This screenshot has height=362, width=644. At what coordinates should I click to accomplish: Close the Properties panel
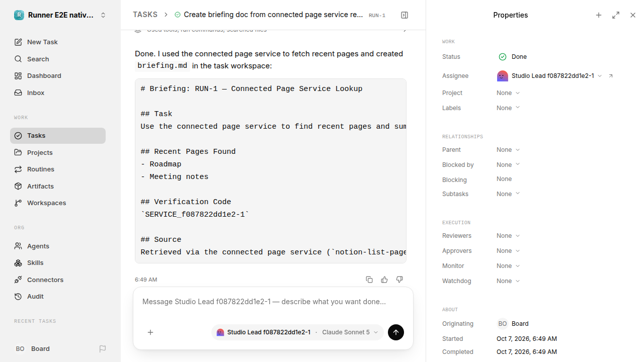pos(633,15)
